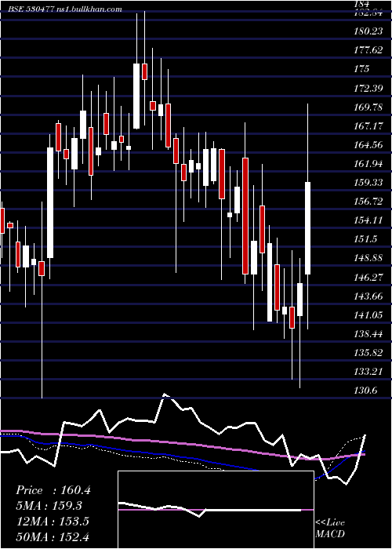This screenshot has height=549, width=392.
Task: Click the 175 price axis label
Action: pyautogui.click(x=361, y=69)
